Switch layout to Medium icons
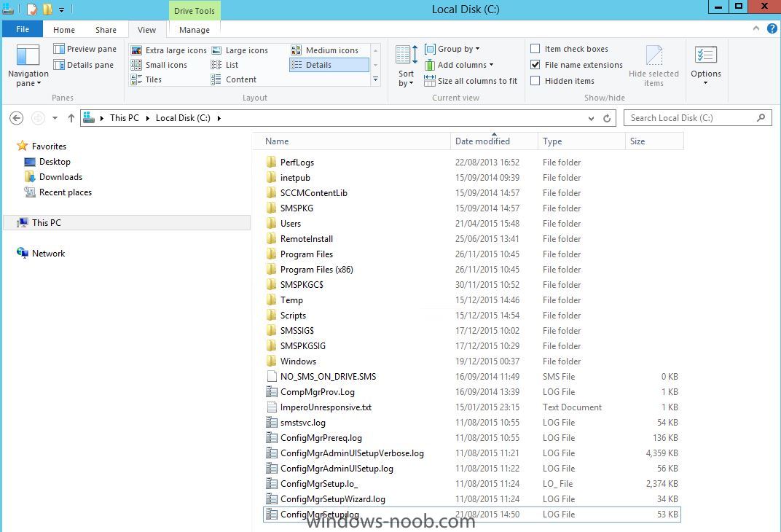The height and width of the screenshot is (532, 781). tap(325, 50)
